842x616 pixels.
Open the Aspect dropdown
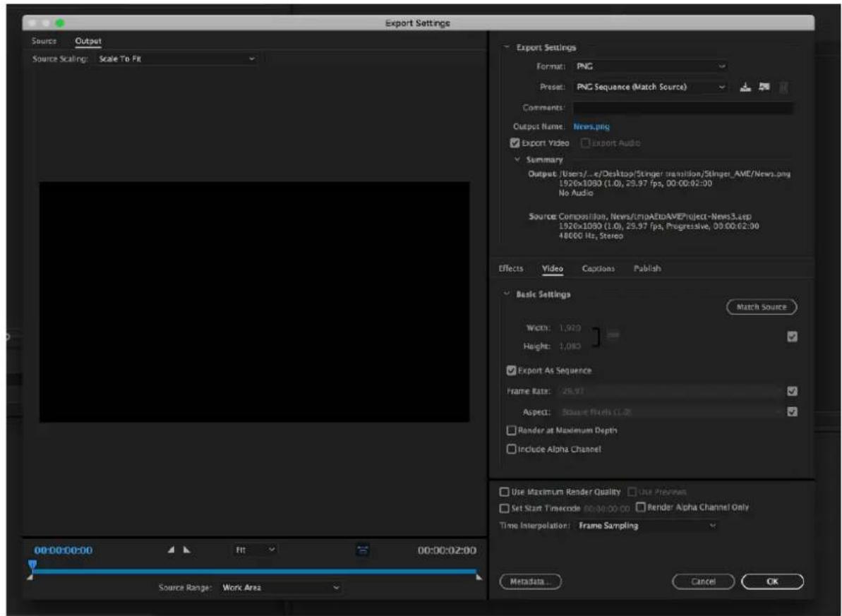click(670, 412)
